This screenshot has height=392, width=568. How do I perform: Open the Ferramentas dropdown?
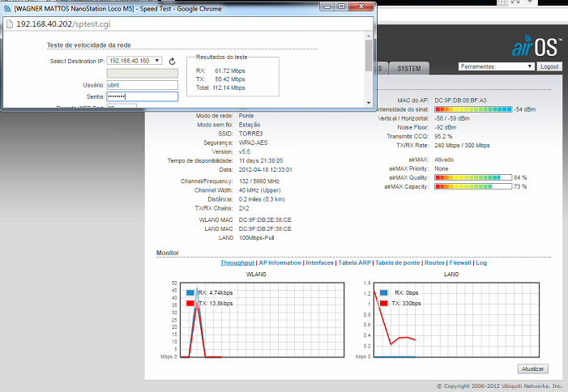tap(496, 66)
